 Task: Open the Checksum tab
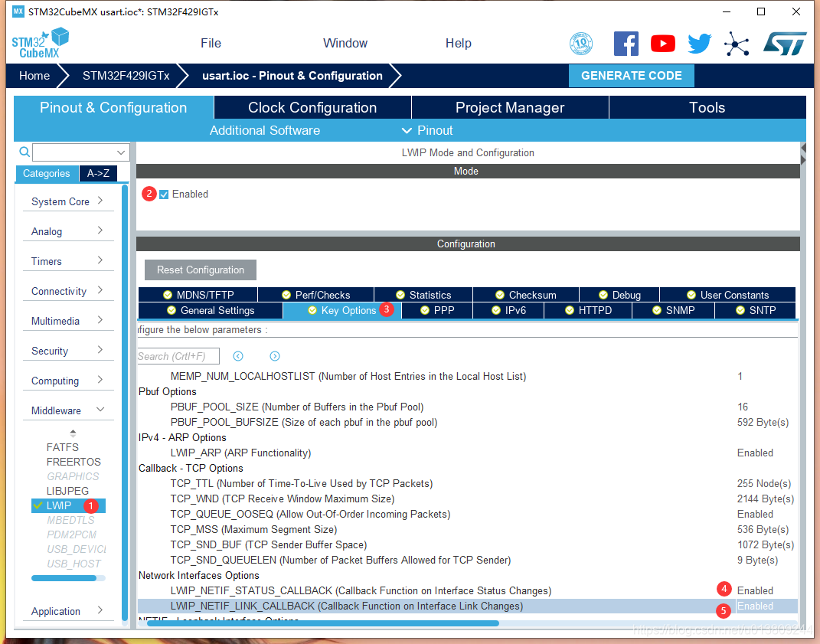click(x=526, y=295)
